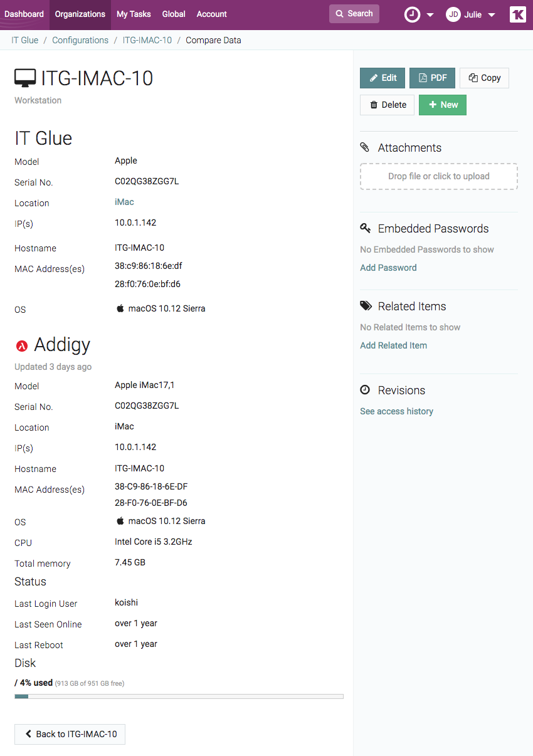
Task: Click the key icon by Embedded Passwords
Action: click(x=365, y=228)
